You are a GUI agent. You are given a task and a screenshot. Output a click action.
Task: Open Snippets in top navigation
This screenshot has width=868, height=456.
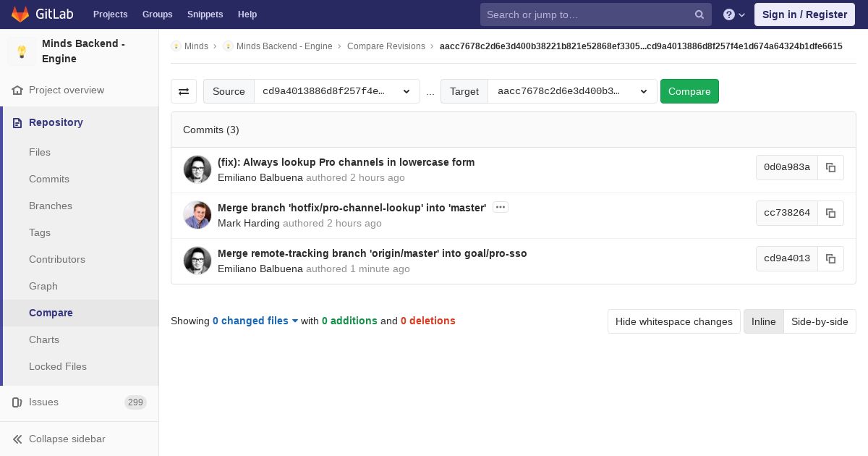205,14
